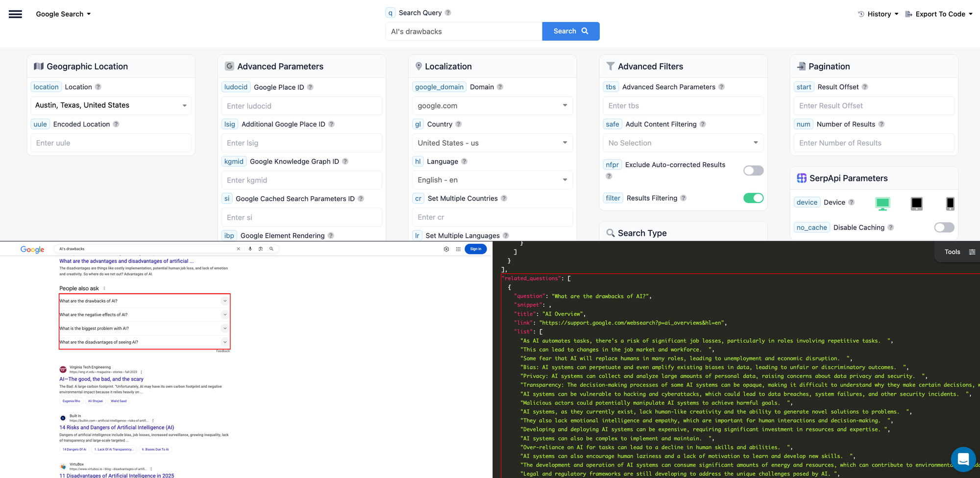The width and height of the screenshot is (980, 478).
Task: Open "AI—The good, the bad, and the scary" link
Action: coord(101,379)
